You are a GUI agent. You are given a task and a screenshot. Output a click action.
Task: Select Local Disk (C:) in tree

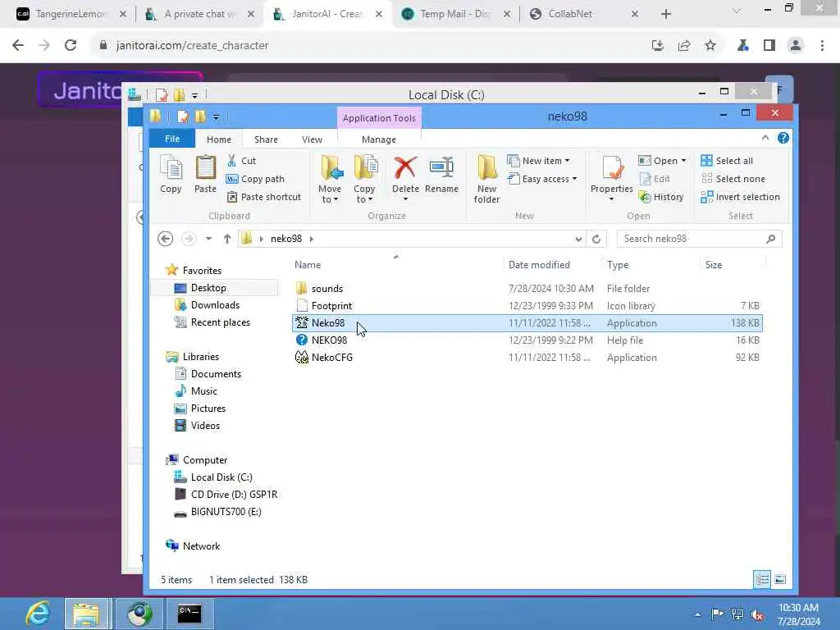(221, 477)
